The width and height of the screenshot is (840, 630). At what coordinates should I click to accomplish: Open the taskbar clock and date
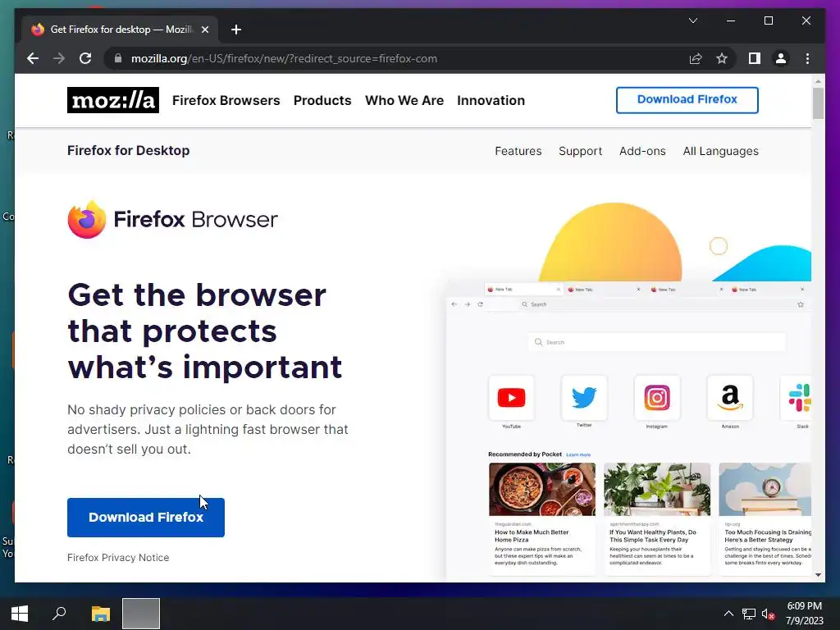point(804,614)
